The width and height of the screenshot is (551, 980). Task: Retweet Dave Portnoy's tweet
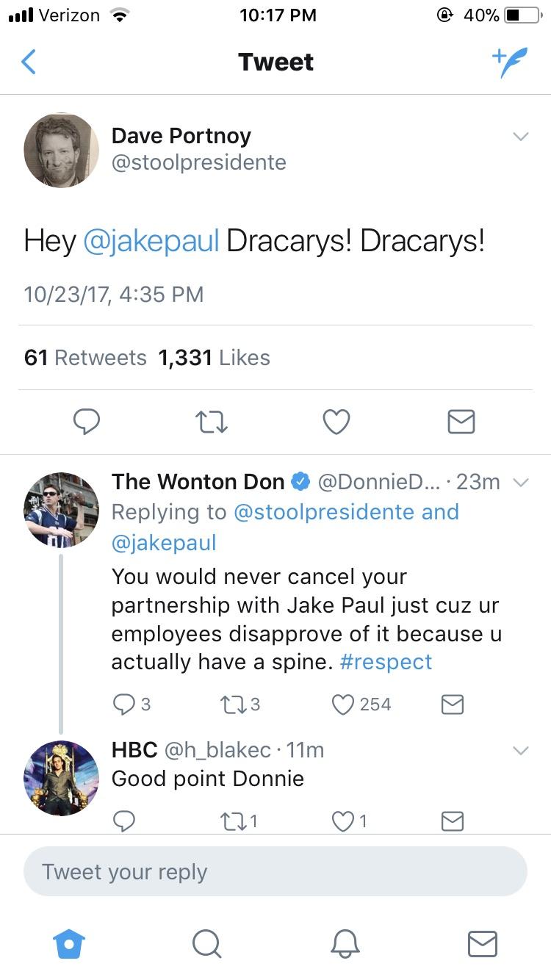point(212,422)
